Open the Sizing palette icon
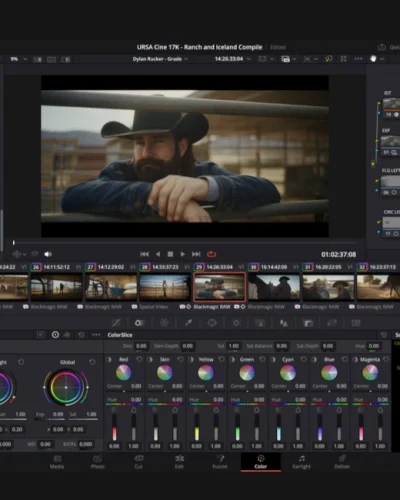 [x=332, y=323]
